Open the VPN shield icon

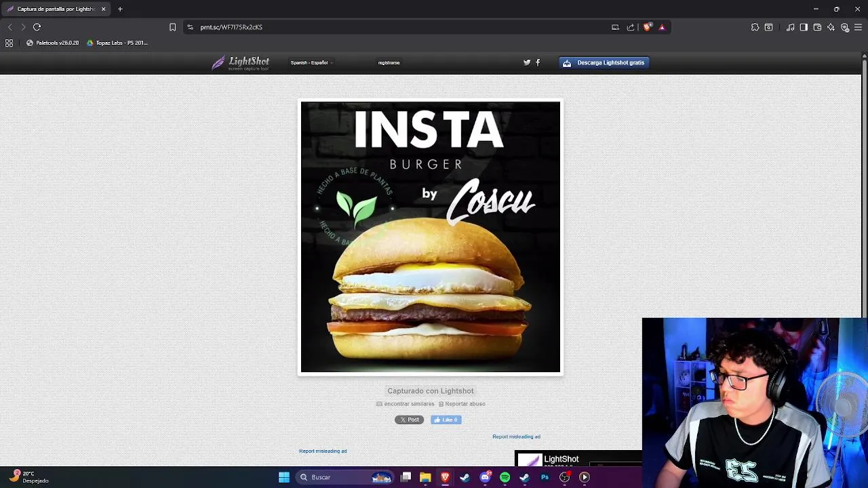[845, 27]
